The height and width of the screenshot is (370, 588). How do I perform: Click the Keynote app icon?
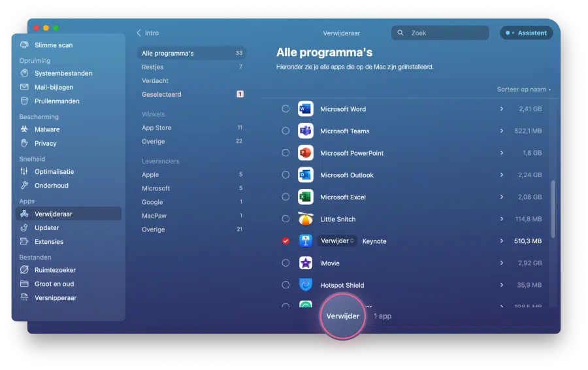306,241
